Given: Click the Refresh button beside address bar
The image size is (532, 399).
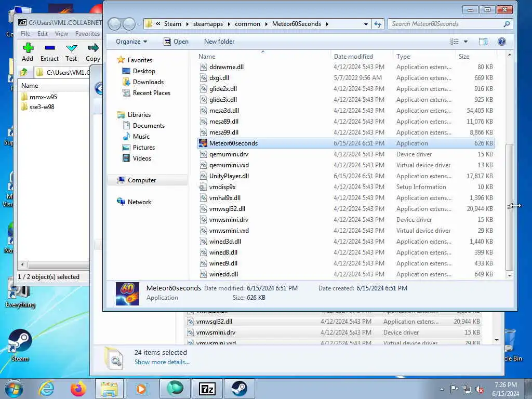Looking at the screenshot, I should (x=378, y=24).
